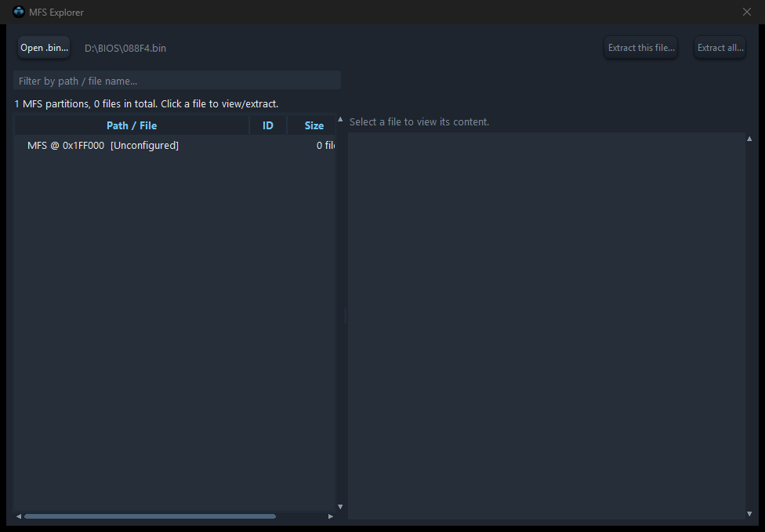Click the Extract this file button
Image resolution: width=765 pixels, height=532 pixels.
click(641, 48)
